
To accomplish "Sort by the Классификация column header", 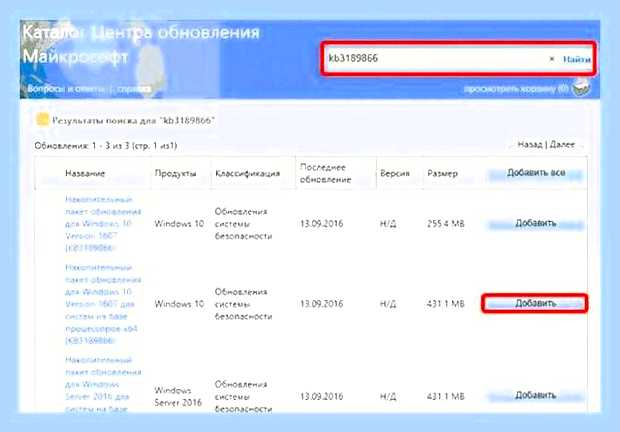I will 248,174.
